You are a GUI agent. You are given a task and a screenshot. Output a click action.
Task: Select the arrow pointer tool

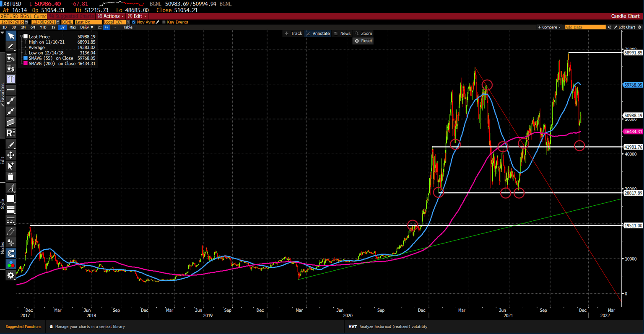tap(11, 36)
